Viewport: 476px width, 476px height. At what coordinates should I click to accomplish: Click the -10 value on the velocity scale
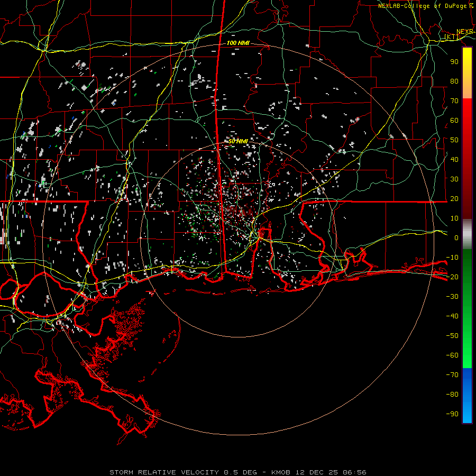coord(452,258)
